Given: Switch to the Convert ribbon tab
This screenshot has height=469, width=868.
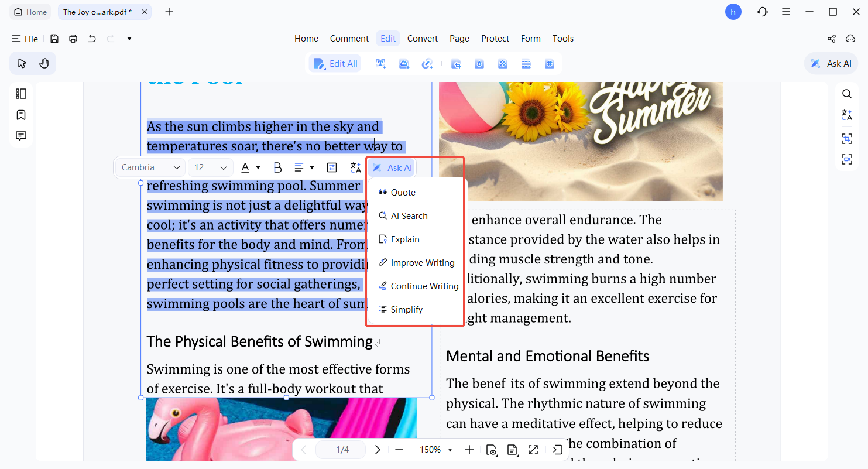Looking at the screenshot, I should pyautogui.click(x=422, y=38).
